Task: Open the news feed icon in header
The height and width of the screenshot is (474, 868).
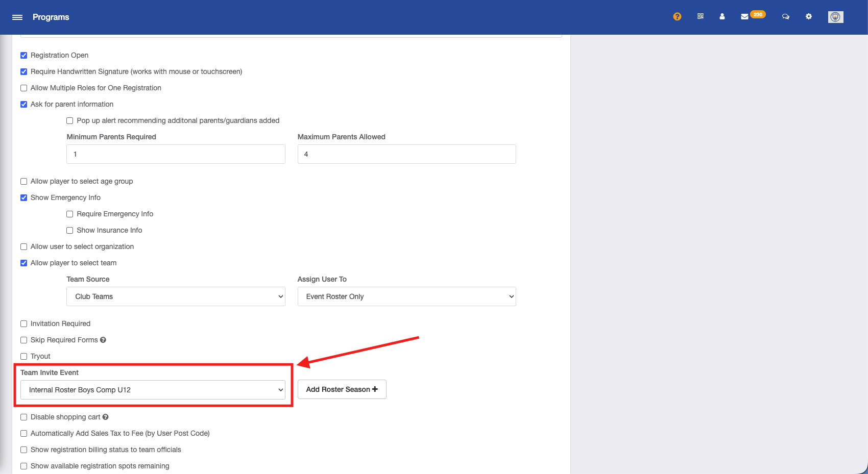Action: (x=701, y=16)
